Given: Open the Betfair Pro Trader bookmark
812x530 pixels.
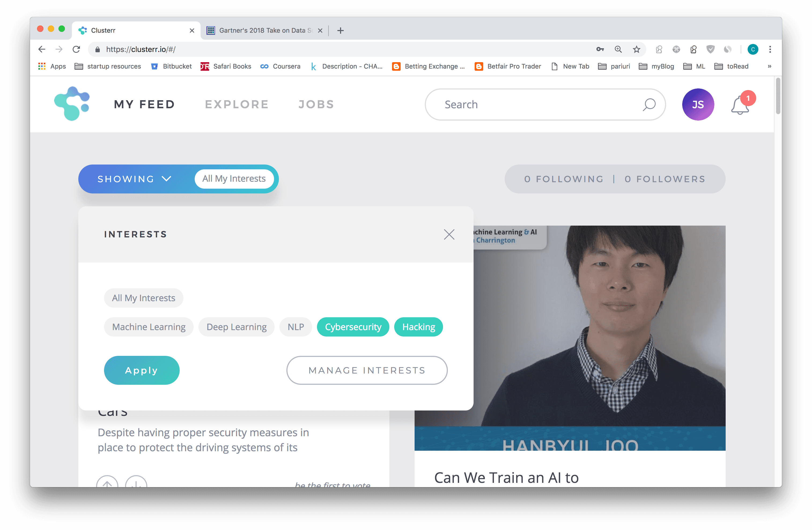Looking at the screenshot, I should tap(508, 66).
